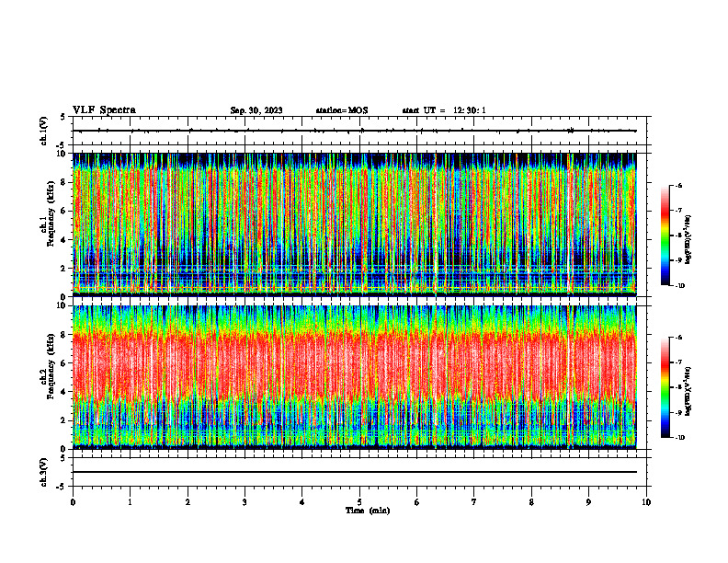
Task: Click ch.1 frequency axis "4" kHz tick label
Action: click(64, 240)
